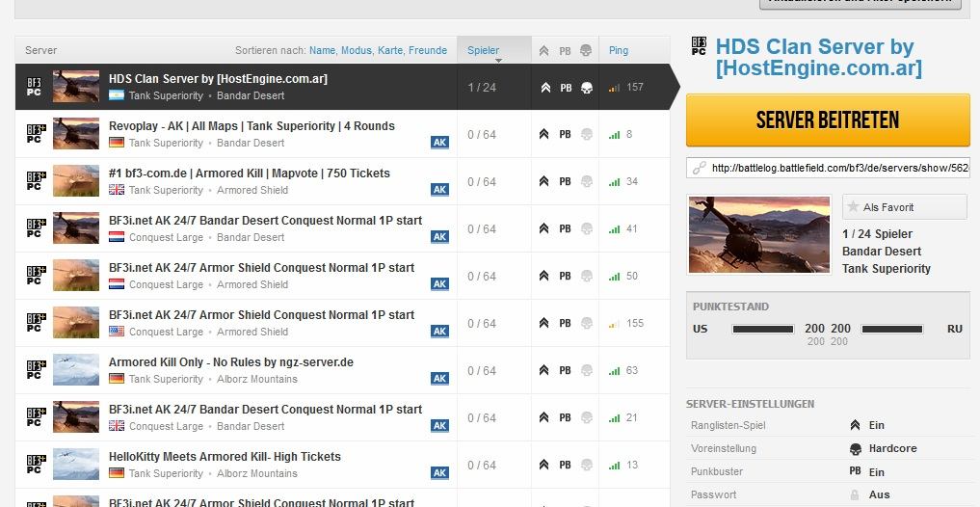Click US team score bar
The height and width of the screenshot is (507, 980).
[763, 329]
